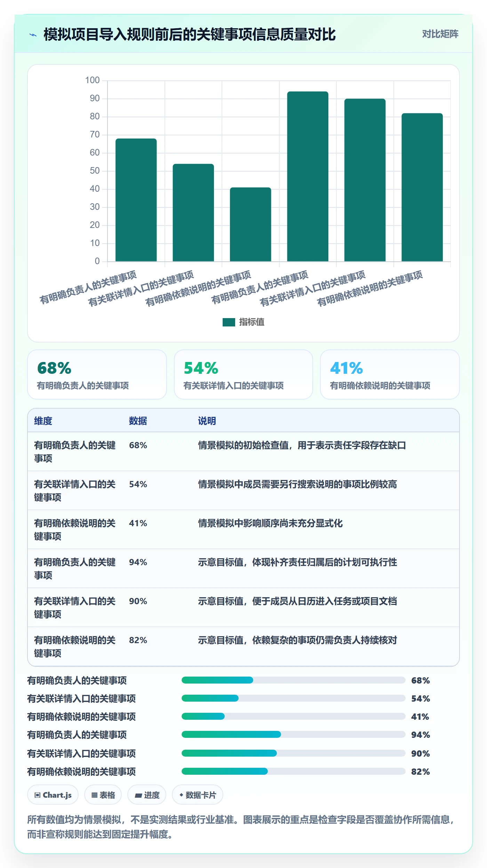Click the chart bar reaching 68
This screenshot has width=487, height=868.
(136, 200)
